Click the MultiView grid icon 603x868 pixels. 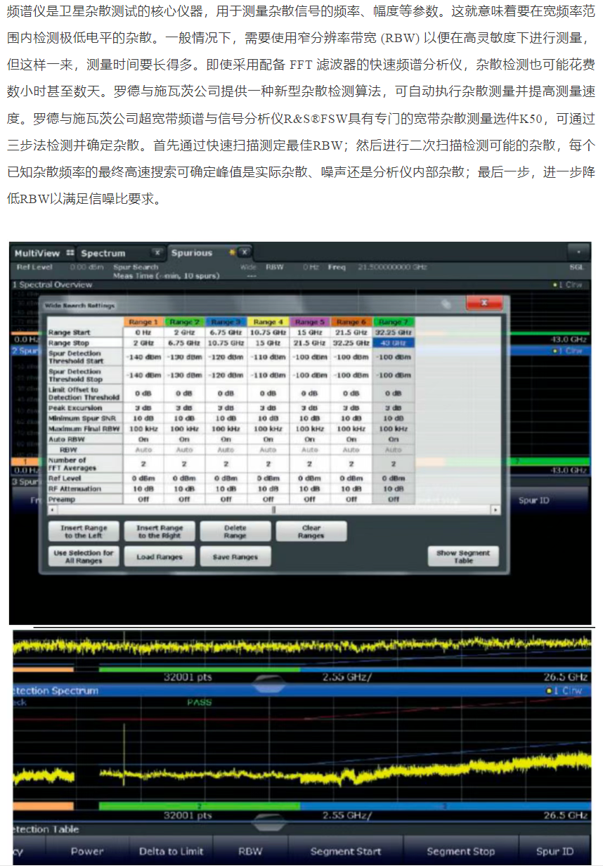pyautogui.click(x=70, y=253)
